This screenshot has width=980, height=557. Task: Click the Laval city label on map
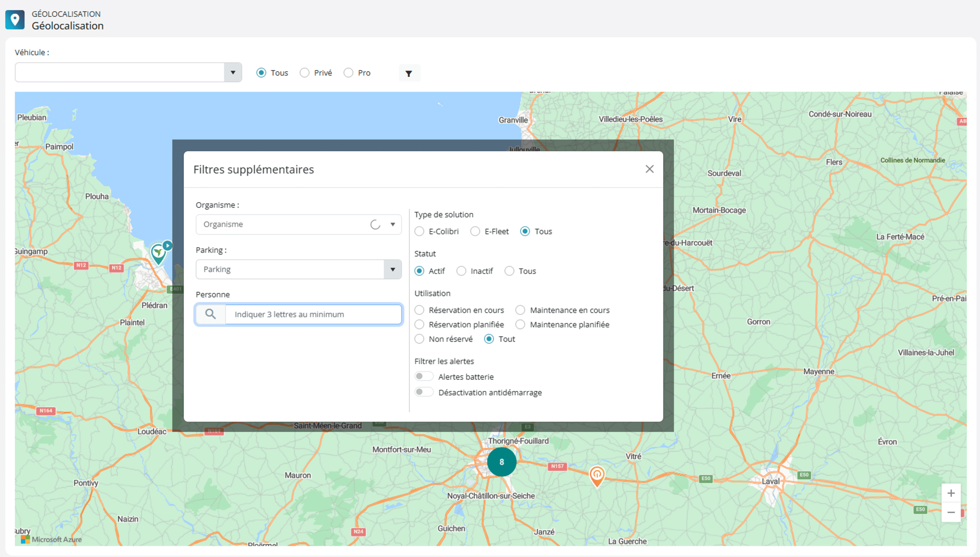[x=770, y=481]
